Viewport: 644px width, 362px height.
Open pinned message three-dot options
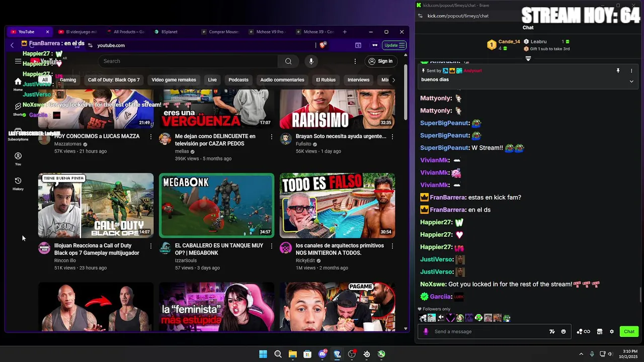click(631, 71)
